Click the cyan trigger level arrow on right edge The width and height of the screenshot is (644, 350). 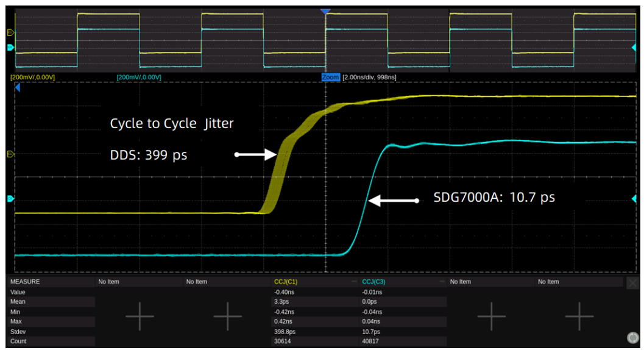pyautogui.click(x=634, y=199)
